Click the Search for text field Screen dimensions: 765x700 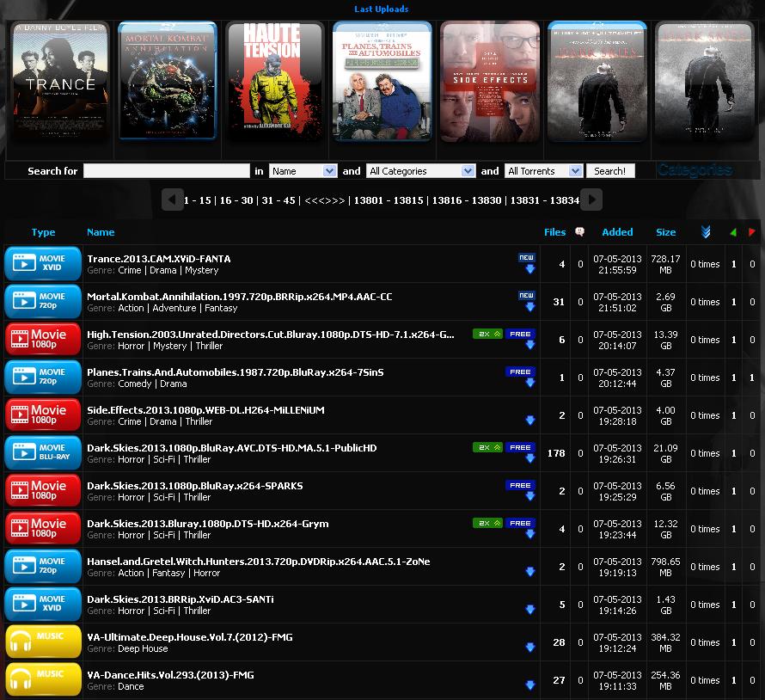coord(167,171)
